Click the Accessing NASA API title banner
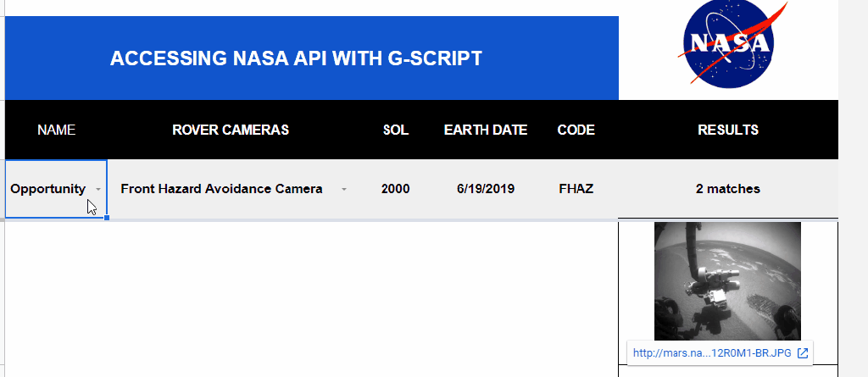This screenshot has height=377, width=868. click(x=296, y=58)
